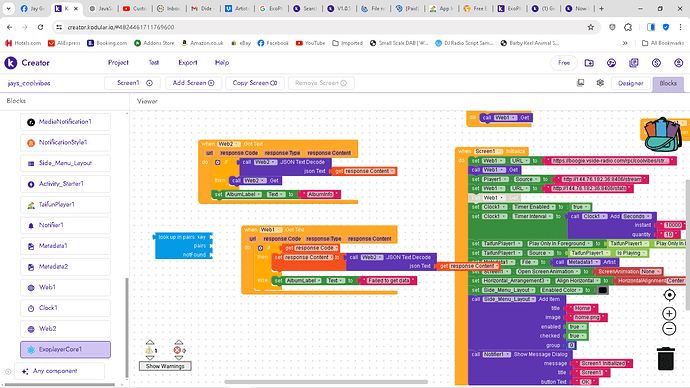
Task: Open the library copy icon in header
Action: [x=634, y=63]
